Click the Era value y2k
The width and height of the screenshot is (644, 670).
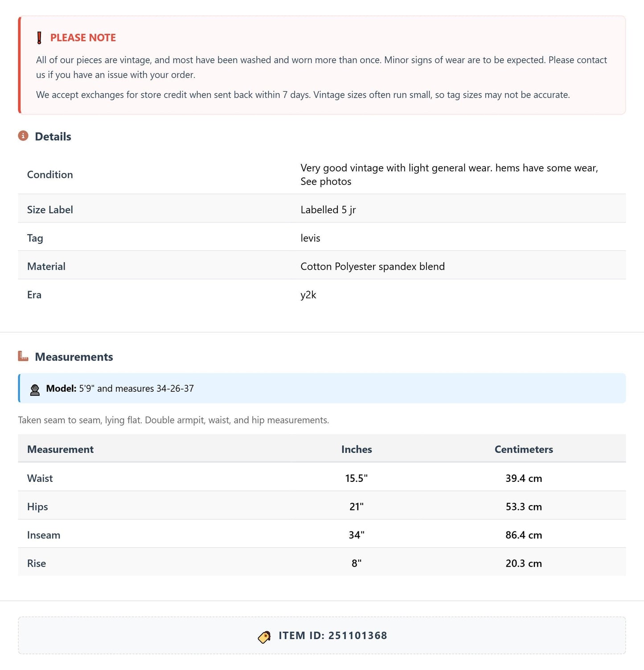308,295
